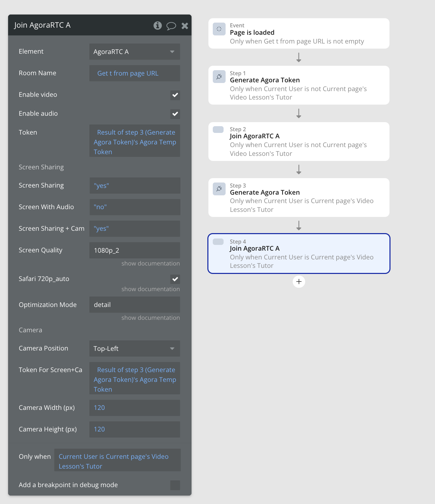Select Step 4 Join AgoraRTC A

(299, 253)
